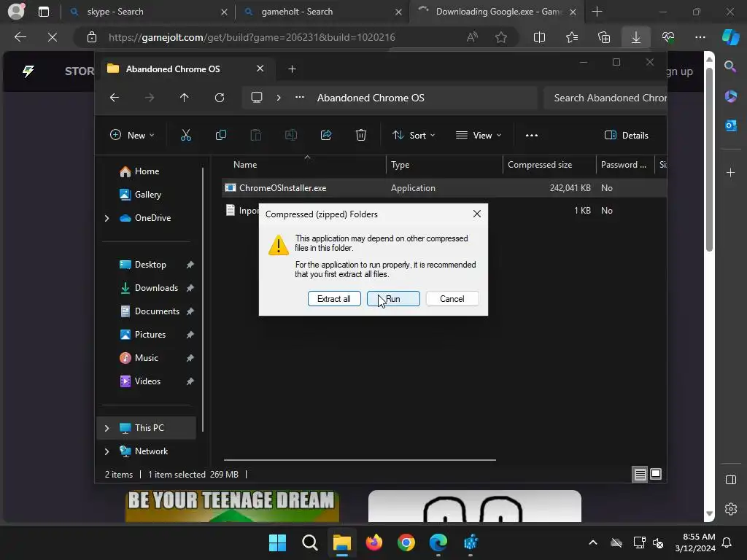Click the Read aloud icon in address bar
747x560 pixels.
click(472, 37)
